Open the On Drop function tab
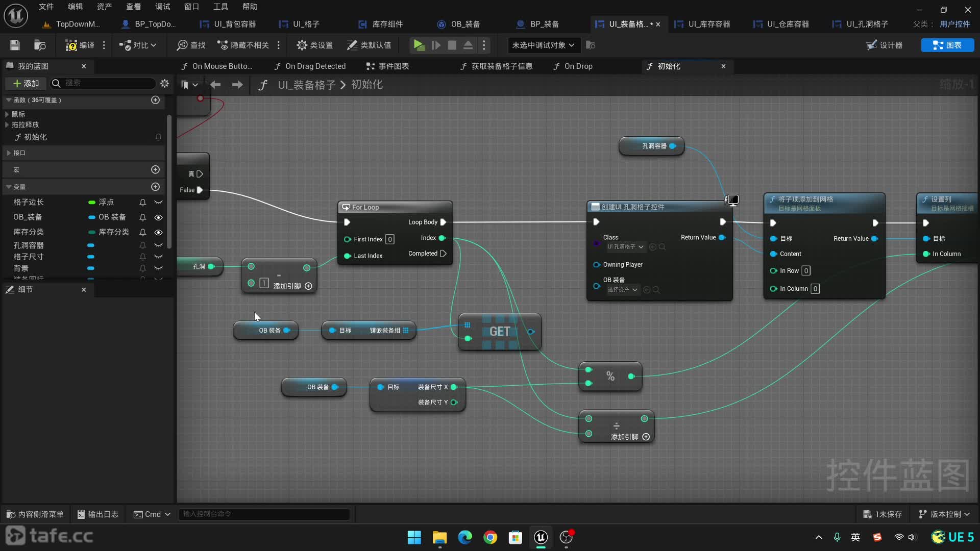Image resolution: width=980 pixels, height=551 pixels. click(573, 66)
